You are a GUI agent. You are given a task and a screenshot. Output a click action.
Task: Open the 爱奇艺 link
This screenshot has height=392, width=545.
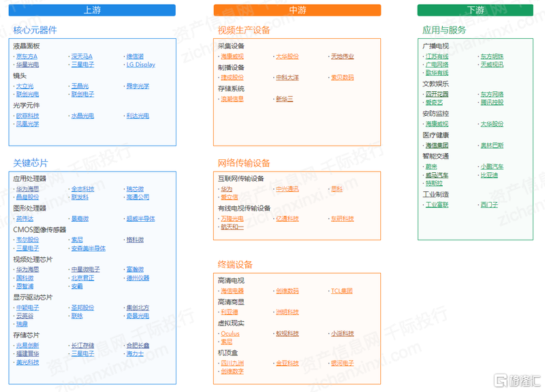click(x=434, y=103)
